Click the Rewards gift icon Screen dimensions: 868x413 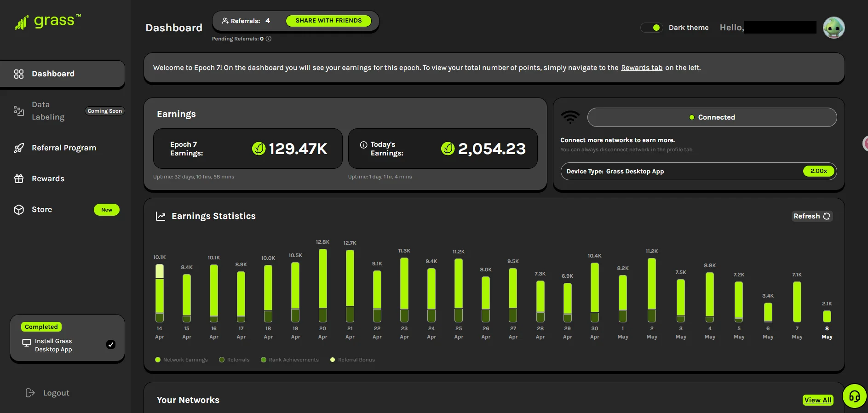(x=19, y=179)
